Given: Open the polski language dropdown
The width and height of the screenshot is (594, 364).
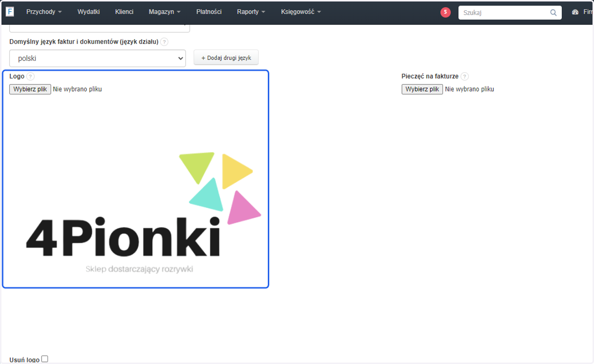Looking at the screenshot, I should pyautogui.click(x=98, y=58).
